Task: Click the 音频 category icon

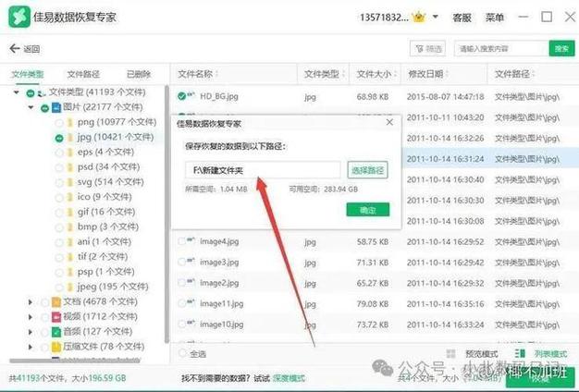Action: [56, 332]
